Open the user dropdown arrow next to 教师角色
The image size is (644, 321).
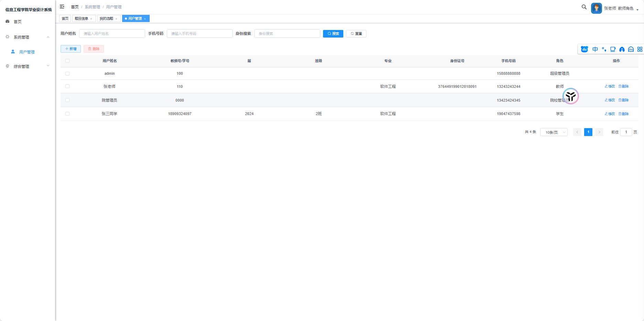click(637, 9)
